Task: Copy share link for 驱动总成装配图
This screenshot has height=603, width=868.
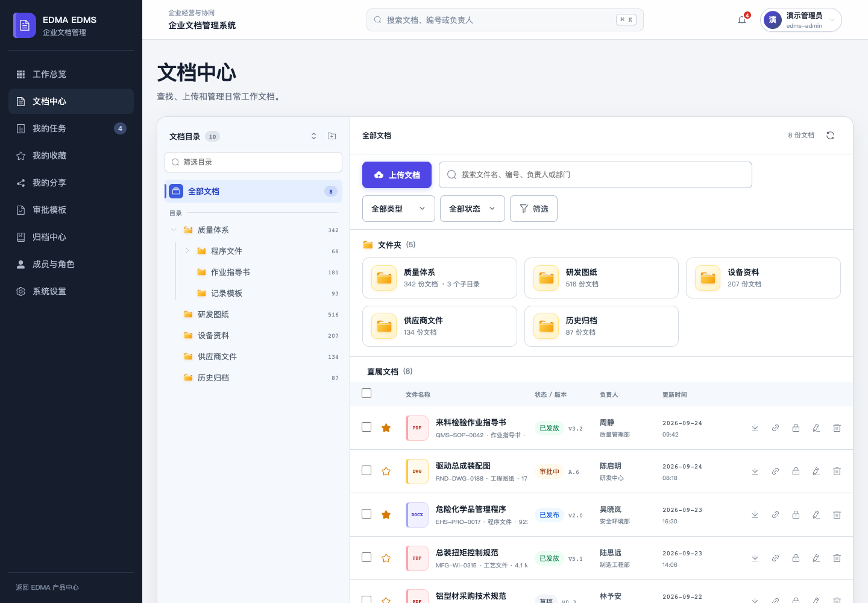Action: [x=775, y=472]
